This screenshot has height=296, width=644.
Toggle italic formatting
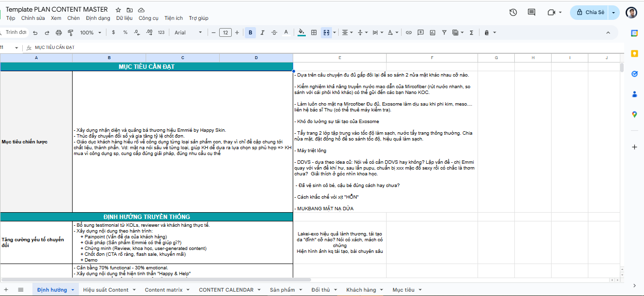(x=262, y=32)
